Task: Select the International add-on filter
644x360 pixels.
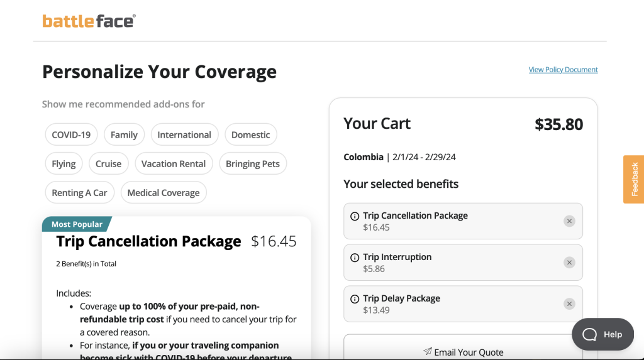Action: tap(184, 134)
